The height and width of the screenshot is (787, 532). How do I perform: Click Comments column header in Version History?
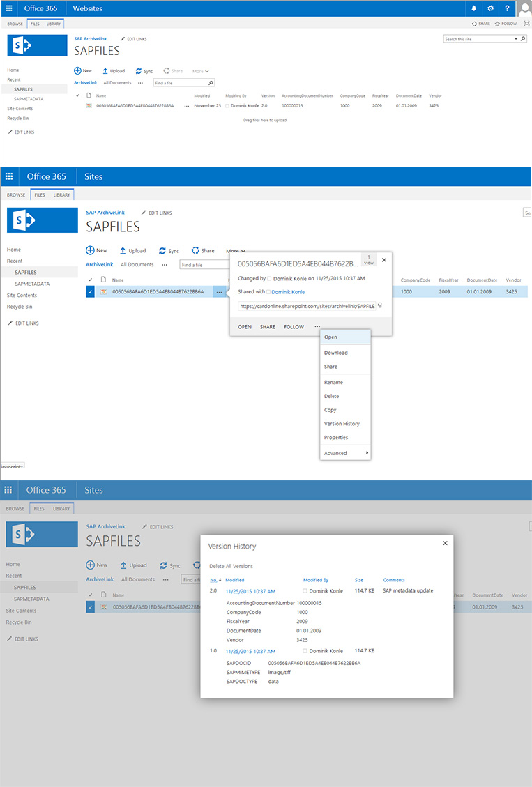click(x=394, y=580)
